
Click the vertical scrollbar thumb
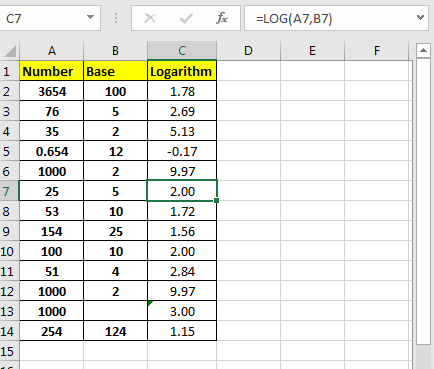point(423,201)
